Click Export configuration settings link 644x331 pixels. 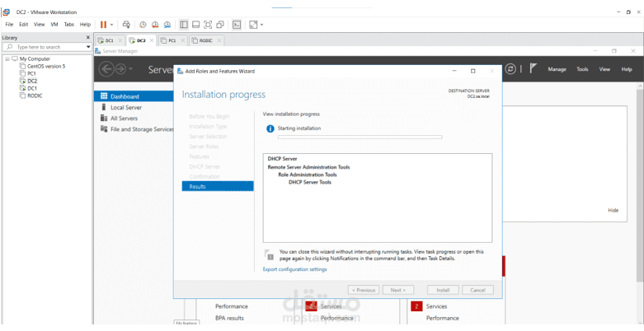tap(295, 269)
